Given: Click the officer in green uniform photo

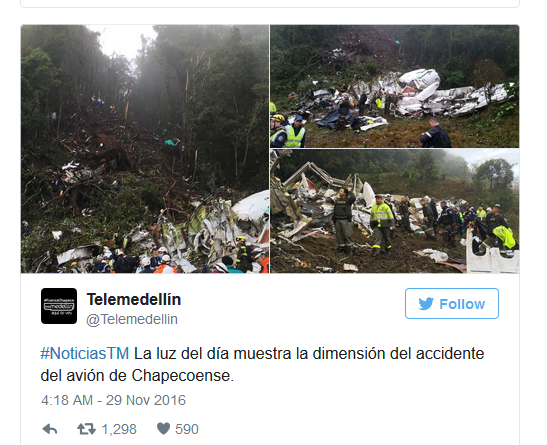Looking at the screenshot, I should (x=343, y=220).
